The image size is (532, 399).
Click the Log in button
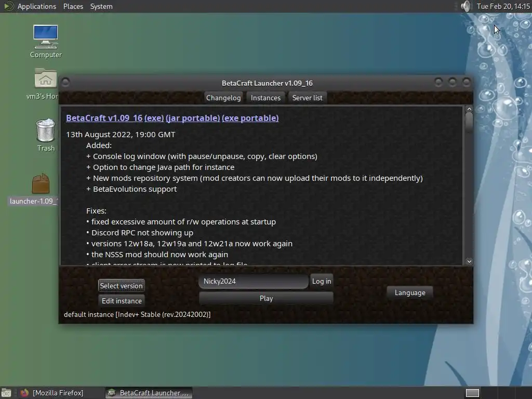[322, 281]
